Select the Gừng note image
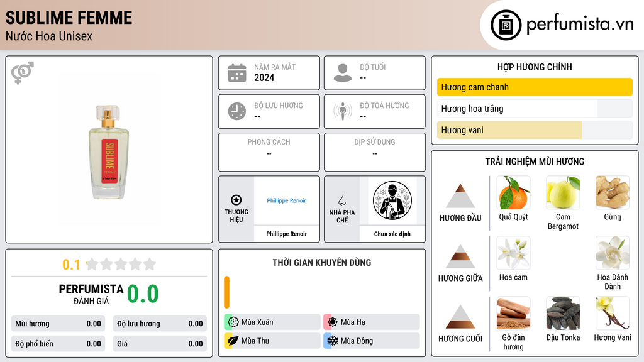 pos(613,192)
